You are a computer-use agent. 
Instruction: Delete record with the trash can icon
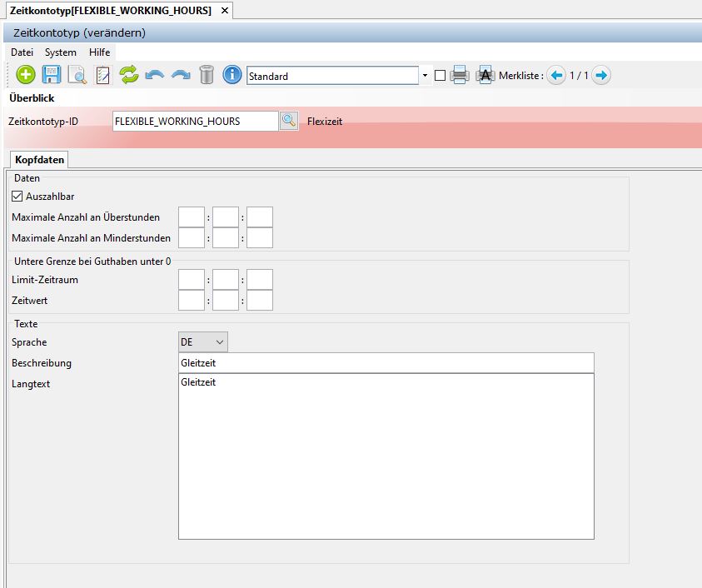click(x=207, y=75)
